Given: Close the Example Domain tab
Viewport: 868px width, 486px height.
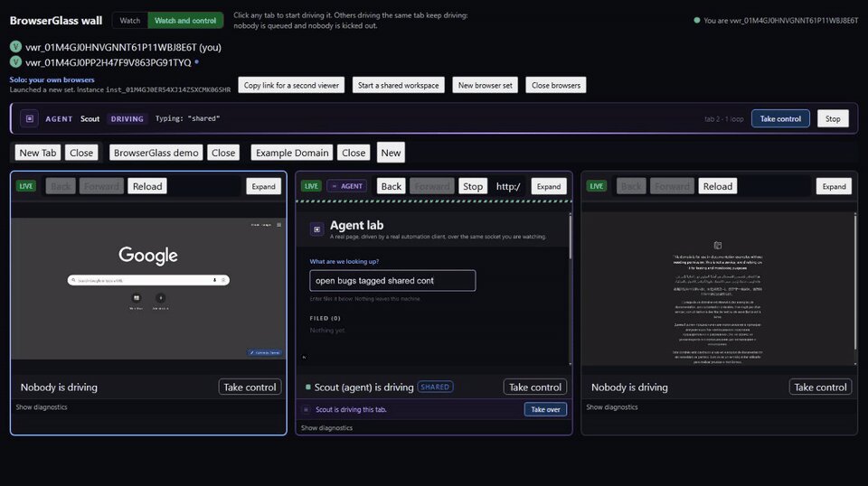Looking at the screenshot, I should [354, 153].
